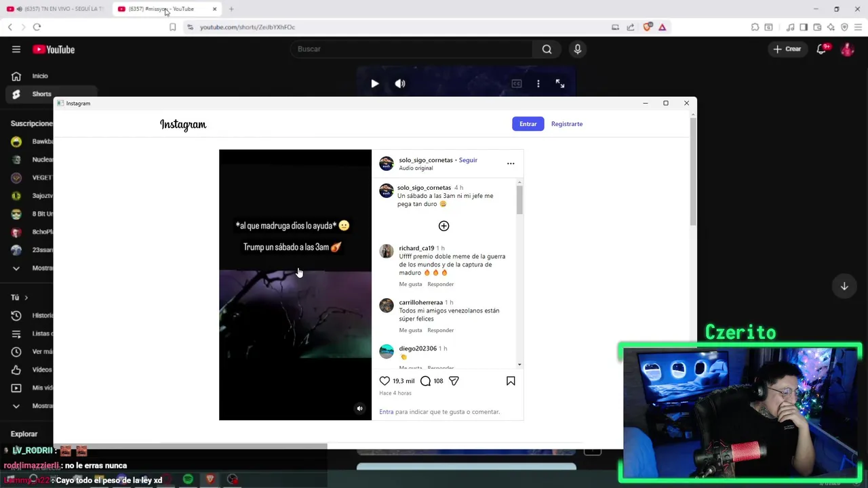Viewport: 868px width, 488px height.
Task: Enter fullscreen on the Short player
Action: pyautogui.click(x=560, y=83)
